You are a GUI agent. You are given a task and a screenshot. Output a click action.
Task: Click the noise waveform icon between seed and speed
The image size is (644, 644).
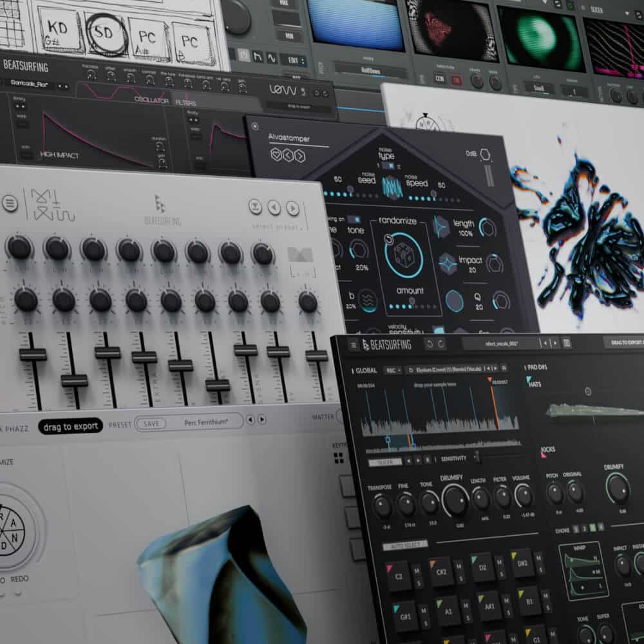point(392,187)
